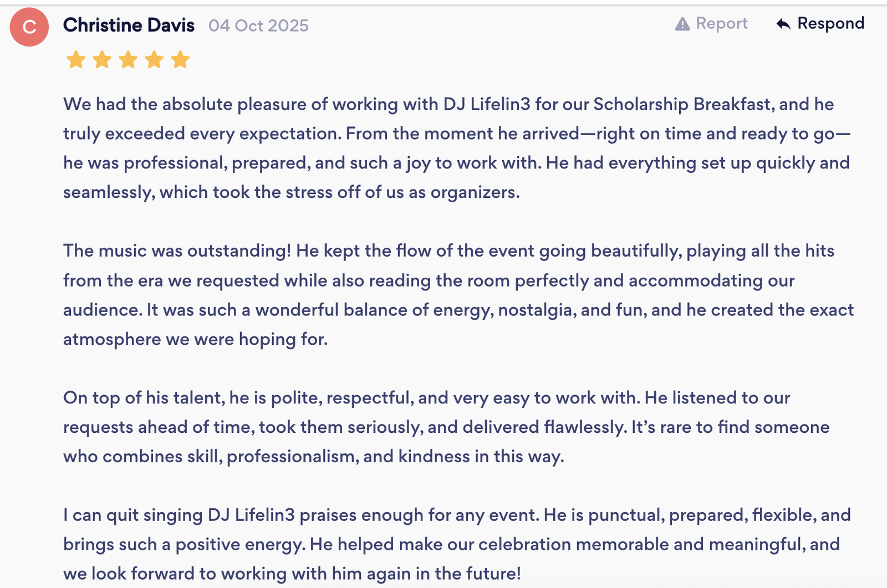Screen dimensions: 887x588
Task: Click the paragraph starting "The music was outstanding"
Action: pos(458,295)
